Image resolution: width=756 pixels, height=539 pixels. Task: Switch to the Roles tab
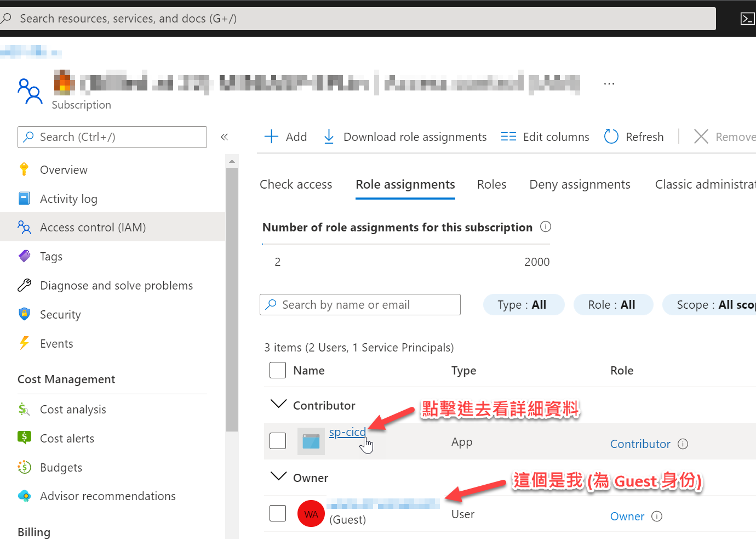(491, 185)
